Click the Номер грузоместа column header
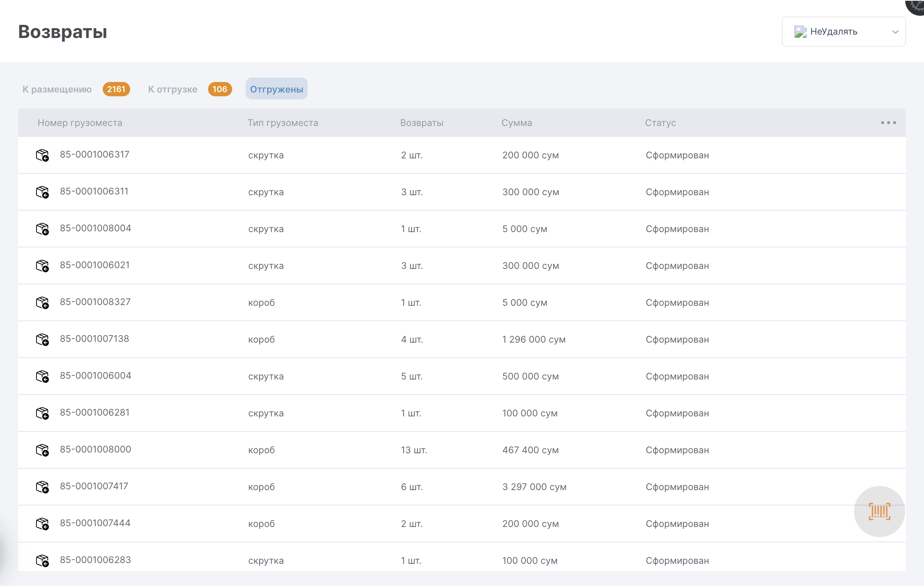 [x=80, y=123]
